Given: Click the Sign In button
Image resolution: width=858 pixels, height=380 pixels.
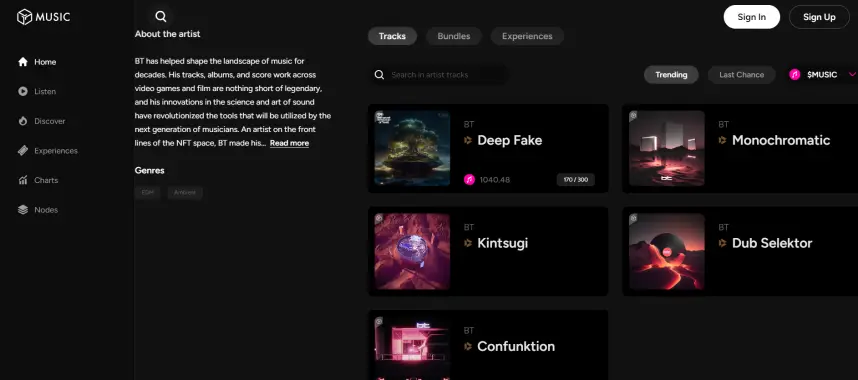Looking at the screenshot, I should coord(751,17).
